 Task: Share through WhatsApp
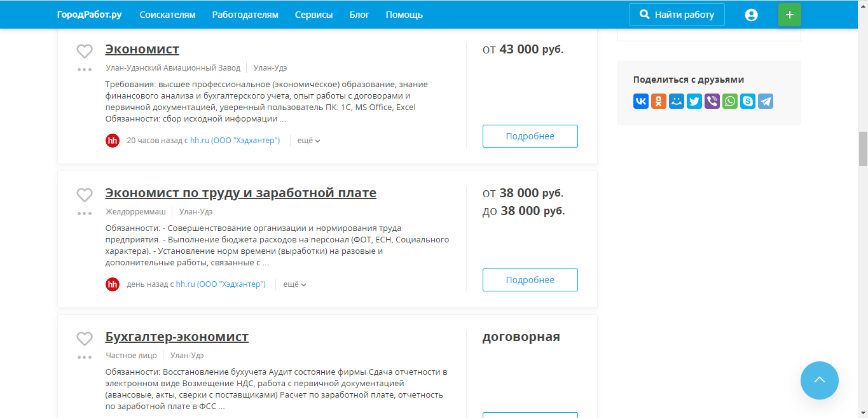(x=730, y=101)
